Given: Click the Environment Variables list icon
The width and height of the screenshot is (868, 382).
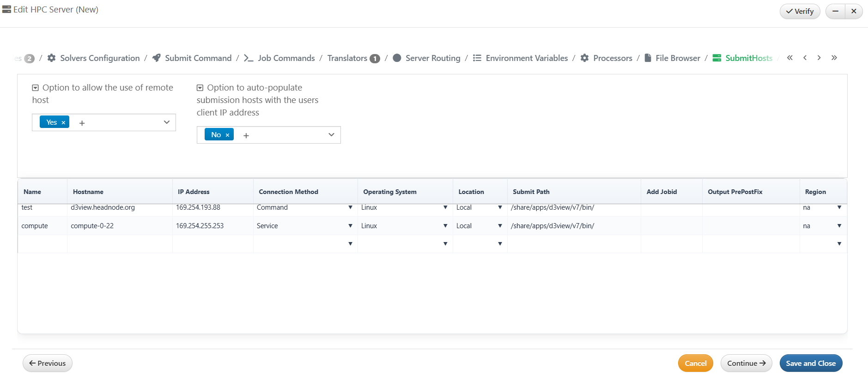Looking at the screenshot, I should coord(477,58).
